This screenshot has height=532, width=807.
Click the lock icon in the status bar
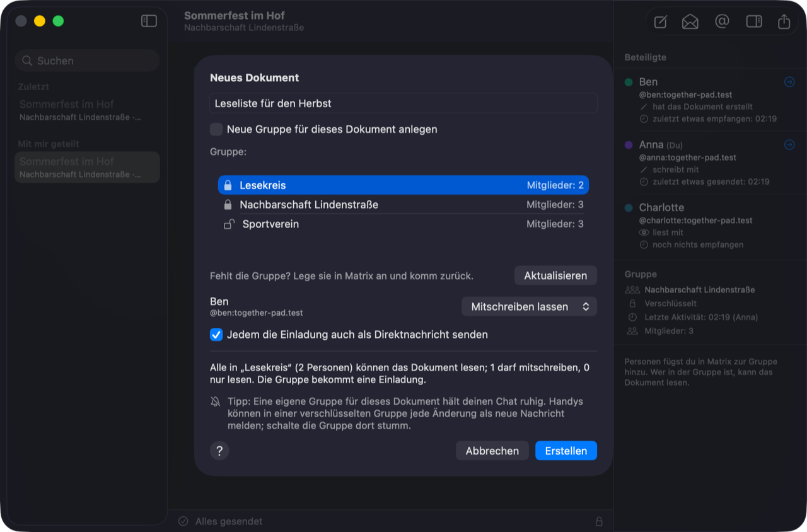pyautogui.click(x=599, y=521)
